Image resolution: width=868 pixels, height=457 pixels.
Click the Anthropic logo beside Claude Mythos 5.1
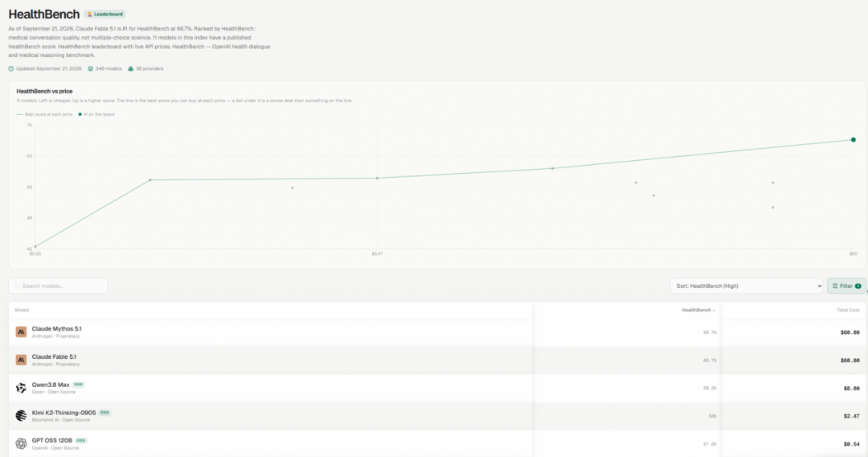21,331
